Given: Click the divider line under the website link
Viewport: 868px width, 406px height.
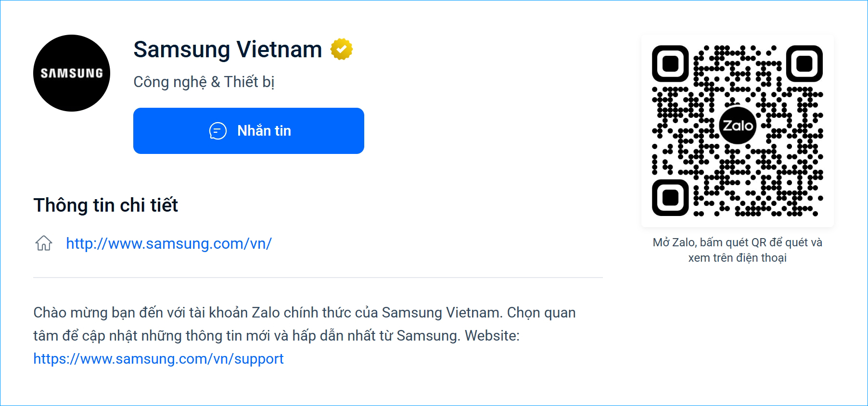Looking at the screenshot, I should [318, 278].
